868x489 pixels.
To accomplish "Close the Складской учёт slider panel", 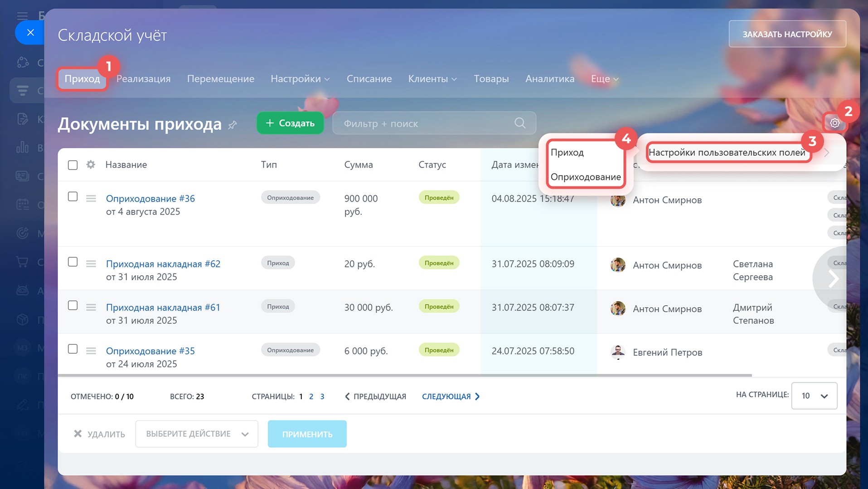I will coord(30,33).
